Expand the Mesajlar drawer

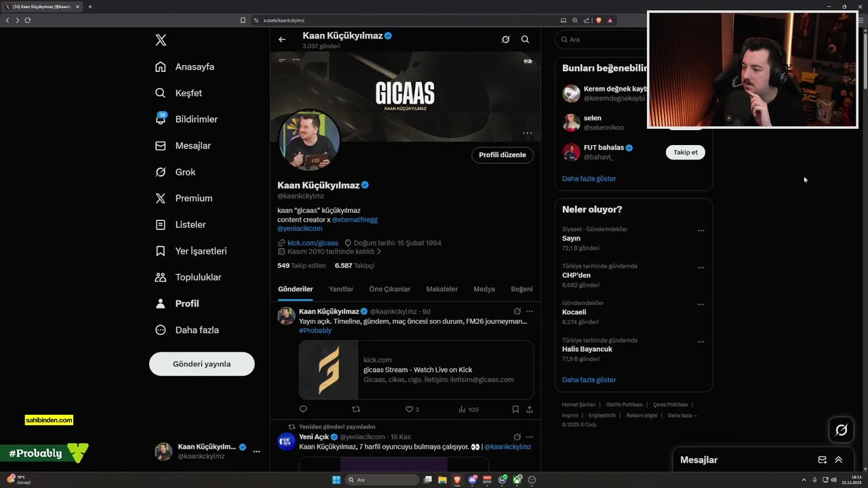tap(839, 460)
